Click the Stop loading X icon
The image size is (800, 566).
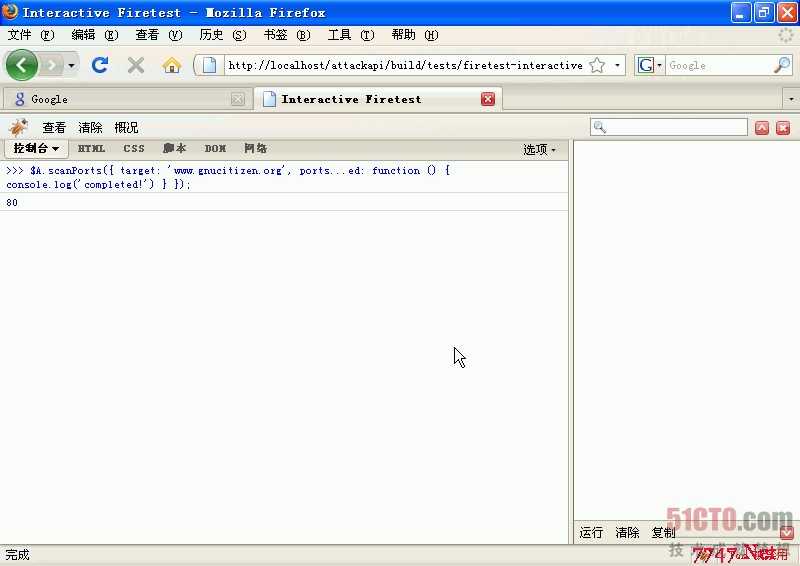click(x=136, y=65)
